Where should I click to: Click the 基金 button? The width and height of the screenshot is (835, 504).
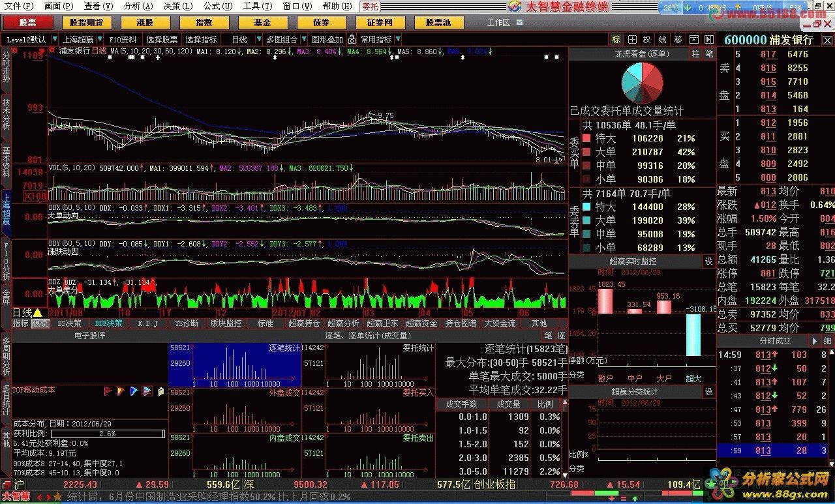click(262, 23)
